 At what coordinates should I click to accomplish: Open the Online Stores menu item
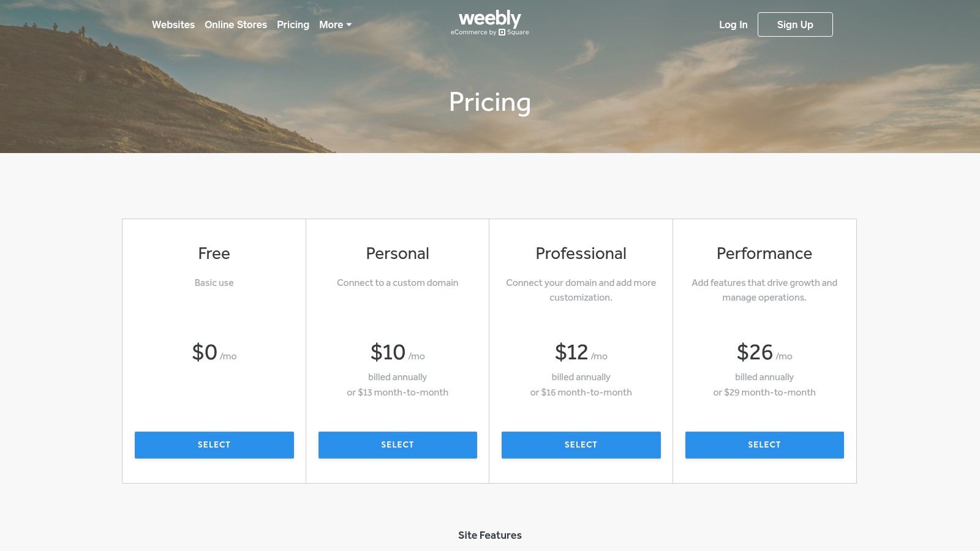[236, 24]
